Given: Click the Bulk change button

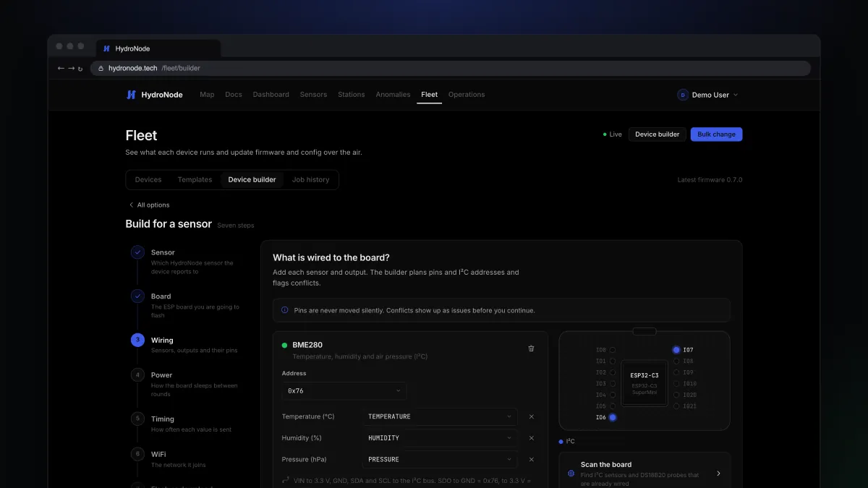Looking at the screenshot, I should pos(716,134).
